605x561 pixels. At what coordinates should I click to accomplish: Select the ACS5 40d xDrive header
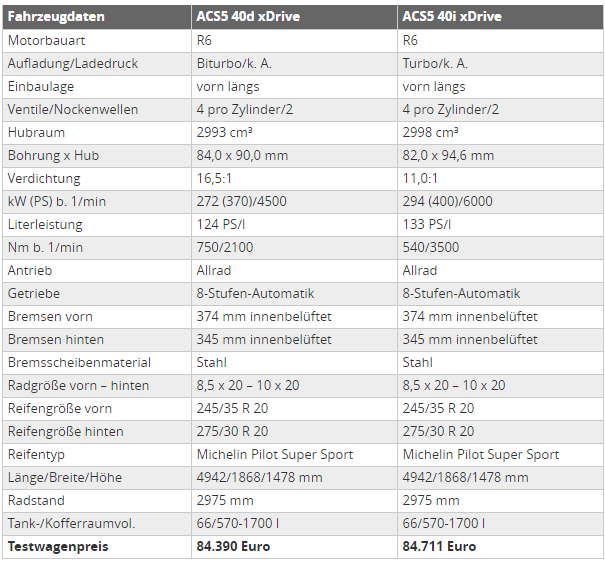point(248,17)
